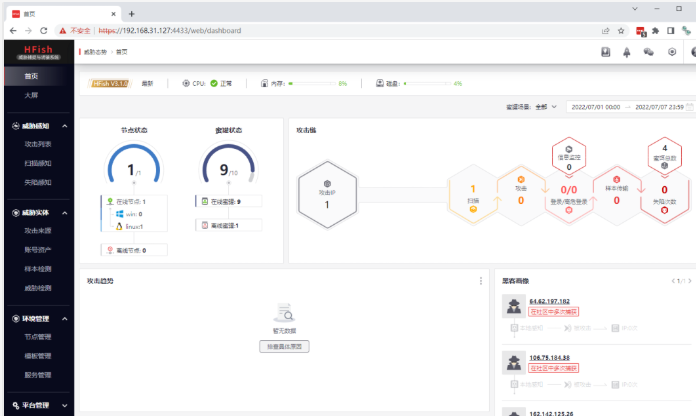Click hacker avatar for 64.62.197.182

tap(514, 306)
